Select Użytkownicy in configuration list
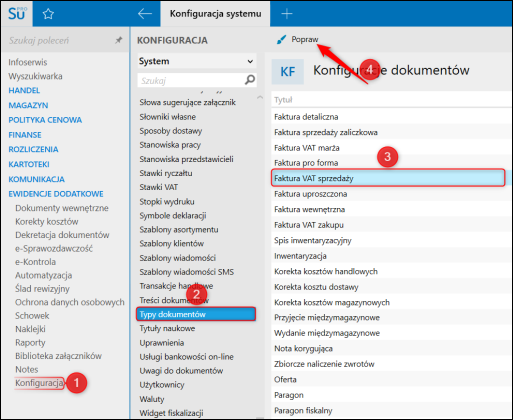The height and width of the screenshot is (420, 513). tap(162, 385)
